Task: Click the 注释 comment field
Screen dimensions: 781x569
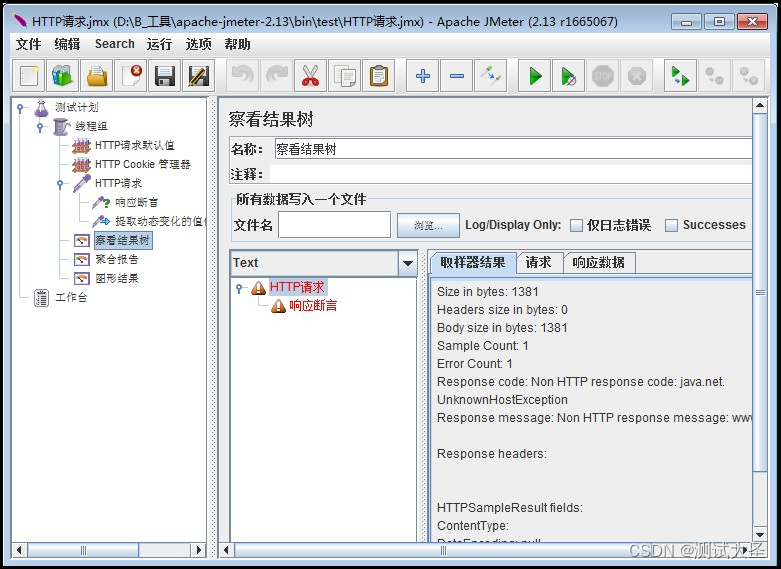Action: point(511,174)
